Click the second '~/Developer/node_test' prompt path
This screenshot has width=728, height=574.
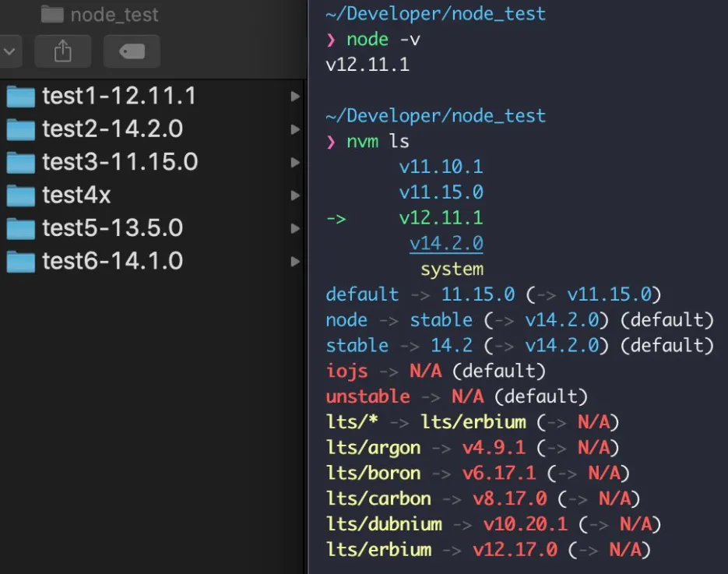tap(435, 115)
